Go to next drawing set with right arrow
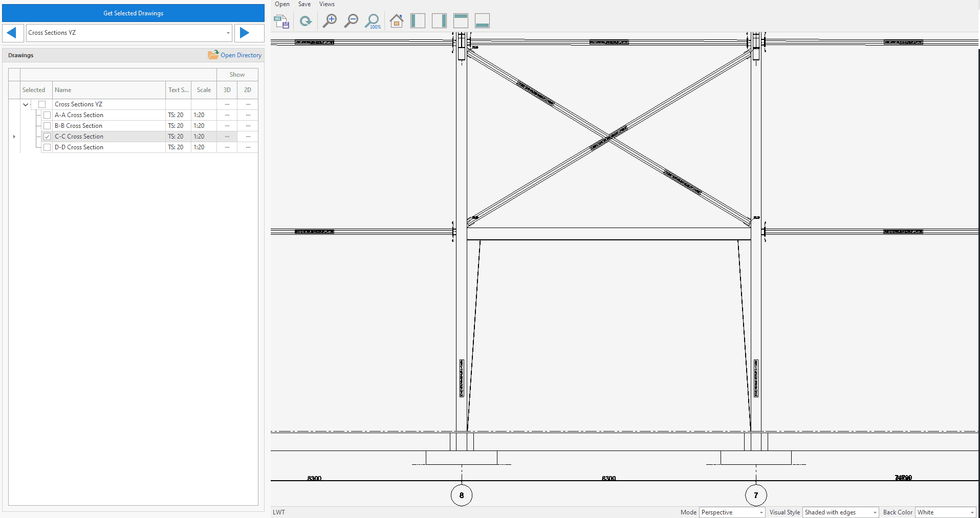 pos(245,33)
